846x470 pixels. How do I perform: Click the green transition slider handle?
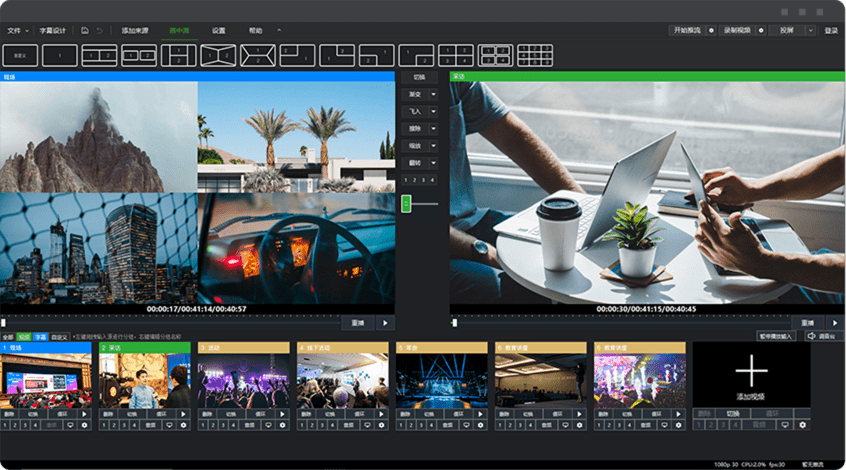click(x=406, y=203)
